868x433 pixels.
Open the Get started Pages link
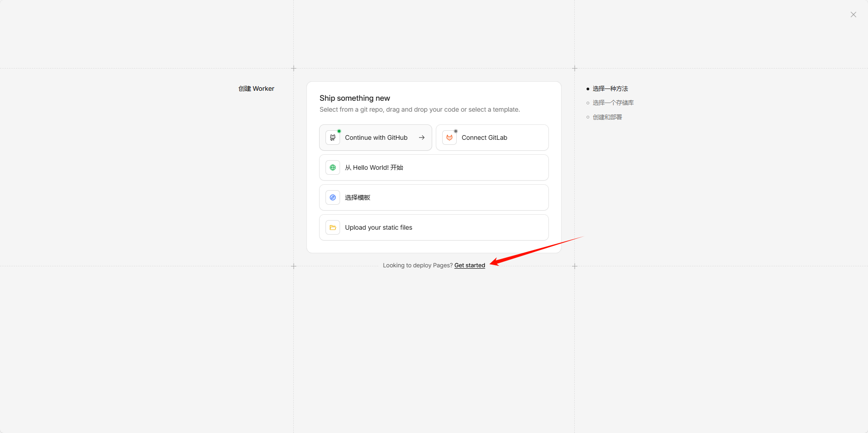click(470, 266)
